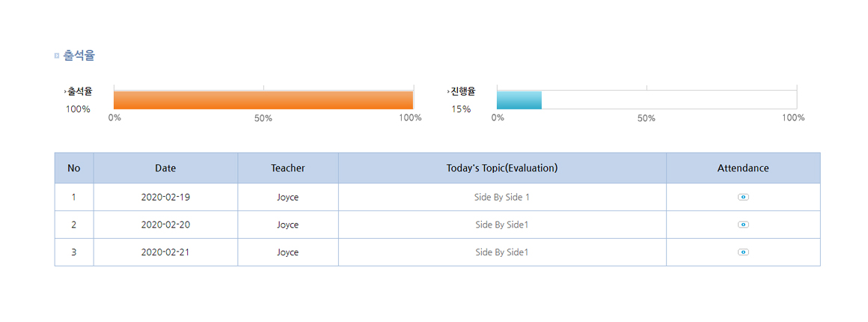
Task: Select the Date column header
Action: [165, 168]
